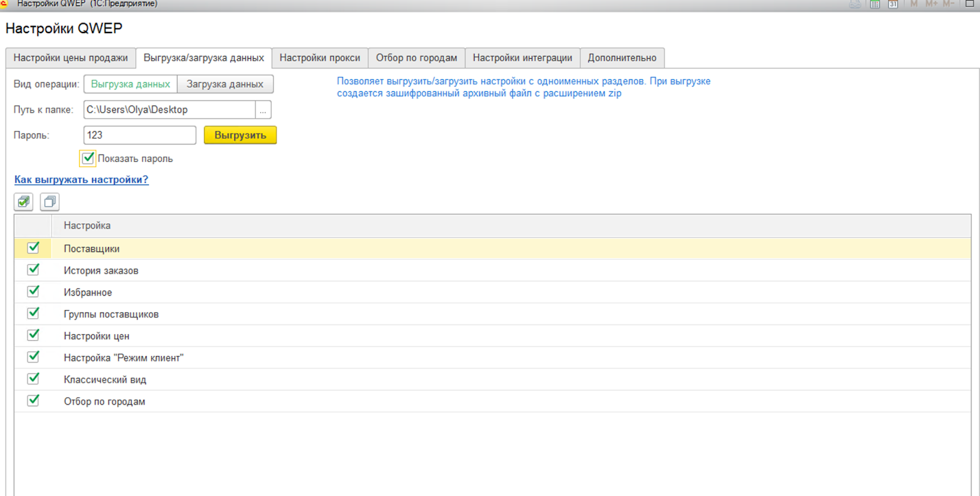Click the blue description text about zip export

click(x=524, y=87)
